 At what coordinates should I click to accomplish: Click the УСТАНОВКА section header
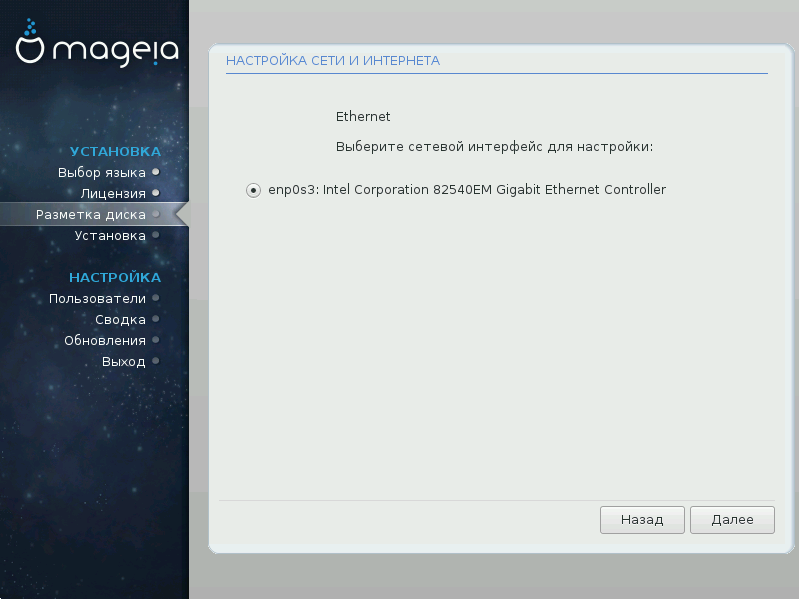pos(115,151)
